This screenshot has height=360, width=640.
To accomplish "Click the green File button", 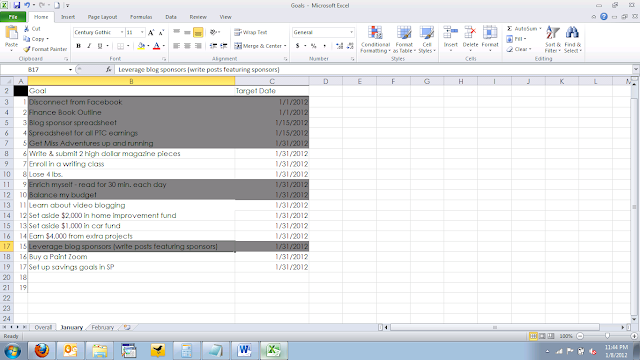I will point(13,17).
